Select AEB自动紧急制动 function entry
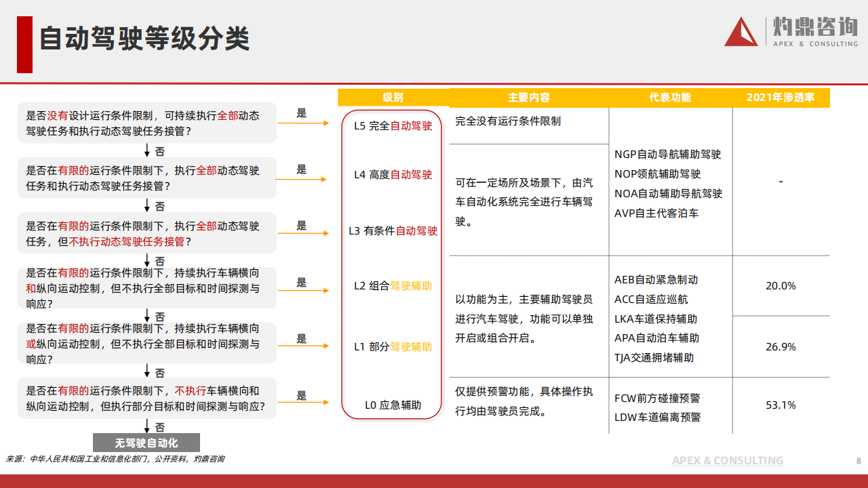 (x=656, y=279)
